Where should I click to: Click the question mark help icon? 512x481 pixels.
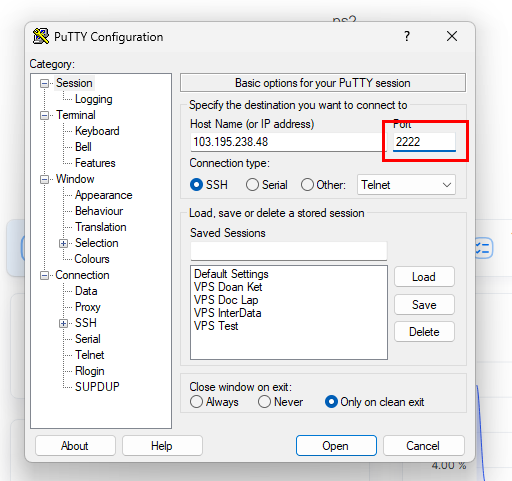click(407, 36)
